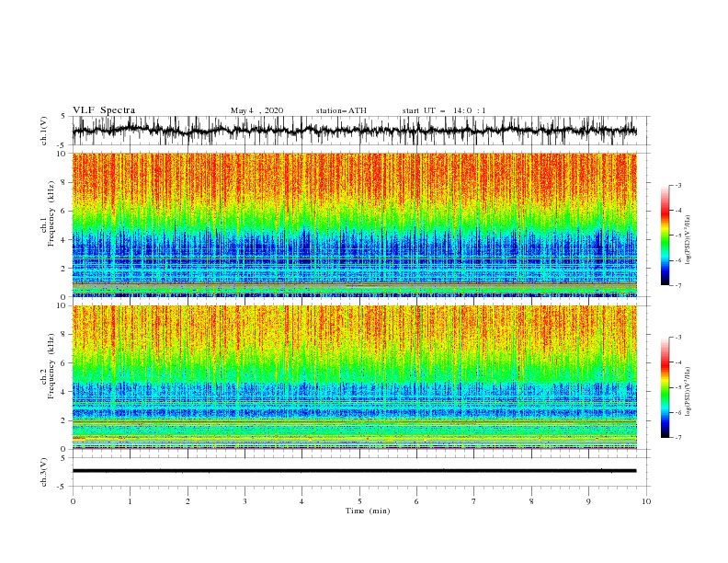Click the 8 kHz tick label on ch.2 axis
Screen dimensions: 728x563
pos(64,335)
